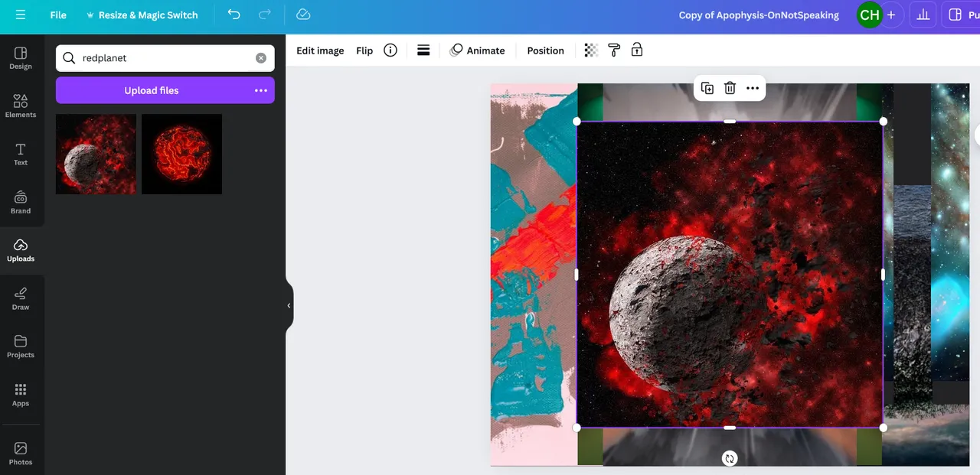980x475 pixels.
Task: Delete the selected image with the trash icon
Action: pos(730,88)
